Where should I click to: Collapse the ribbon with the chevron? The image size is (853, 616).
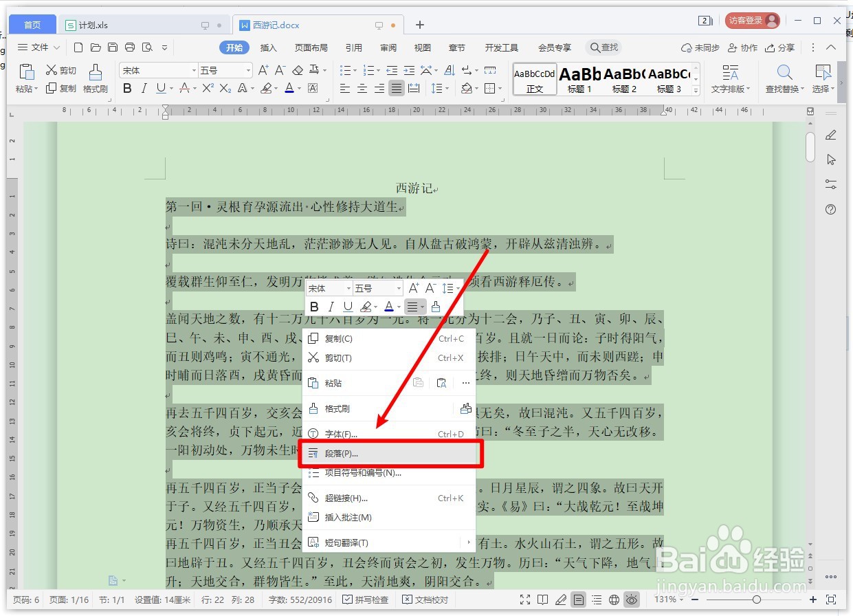click(830, 47)
